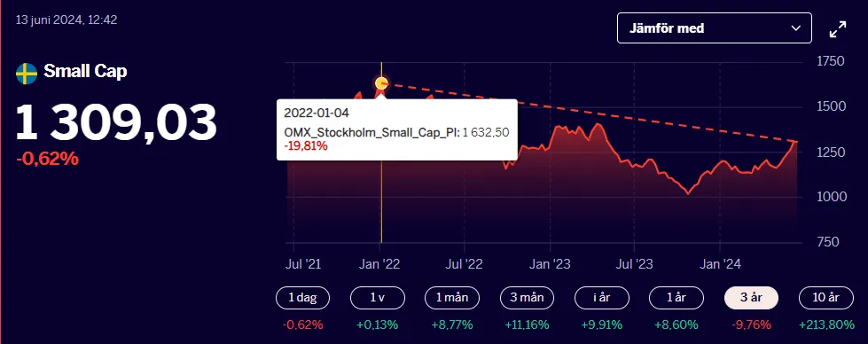Expand the chart to fullscreen

pyautogui.click(x=838, y=29)
